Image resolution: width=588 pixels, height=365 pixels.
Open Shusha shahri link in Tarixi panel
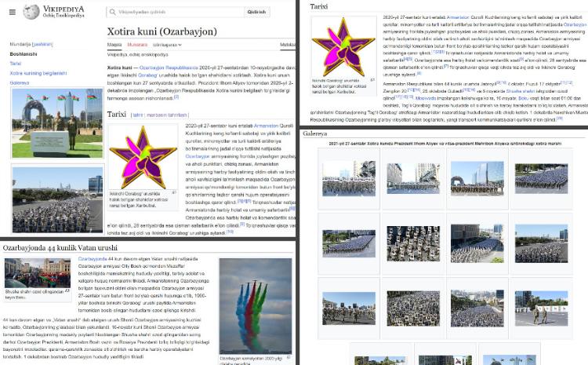[519, 91]
